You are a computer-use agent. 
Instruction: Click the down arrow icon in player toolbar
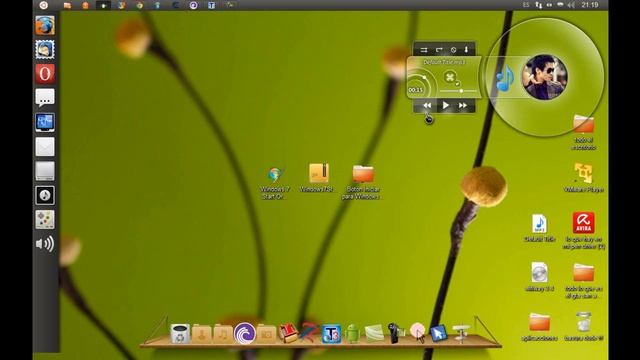(x=466, y=50)
